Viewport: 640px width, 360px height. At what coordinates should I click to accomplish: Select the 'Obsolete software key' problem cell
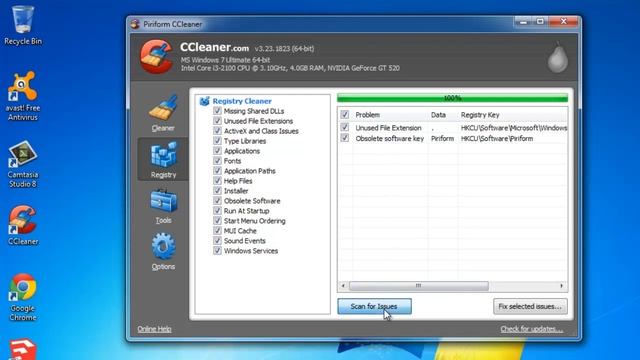click(389, 138)
